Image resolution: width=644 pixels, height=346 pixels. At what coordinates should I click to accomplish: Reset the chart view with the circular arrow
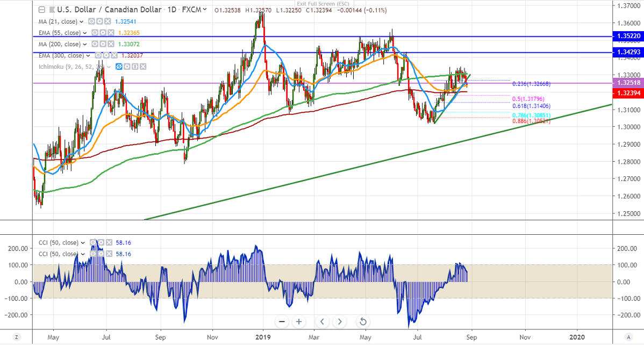[363, 322]
